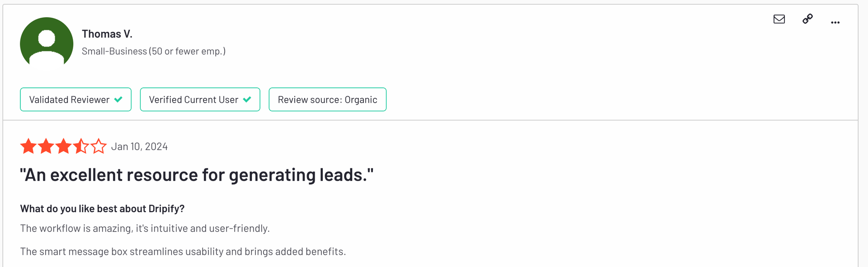Image resolution: width=868 pixels, height=267 pixels.
Task: Click the Verified Current User checkmark icon
Action: 247,100
